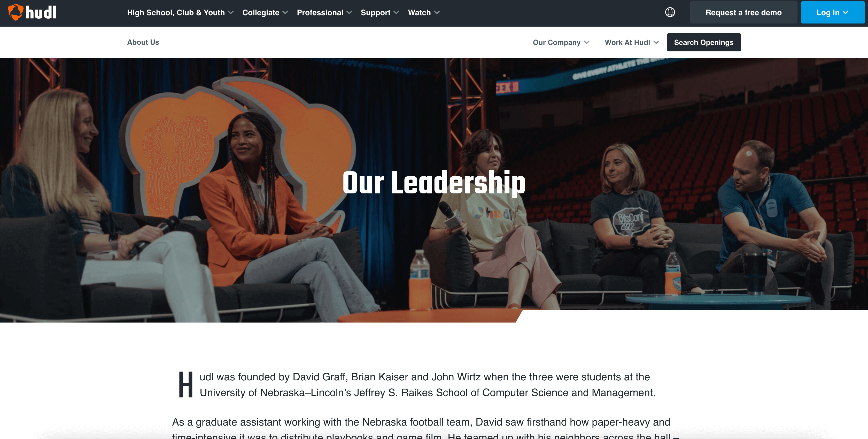Click the Our Leadership hero image

pos(434,190)
